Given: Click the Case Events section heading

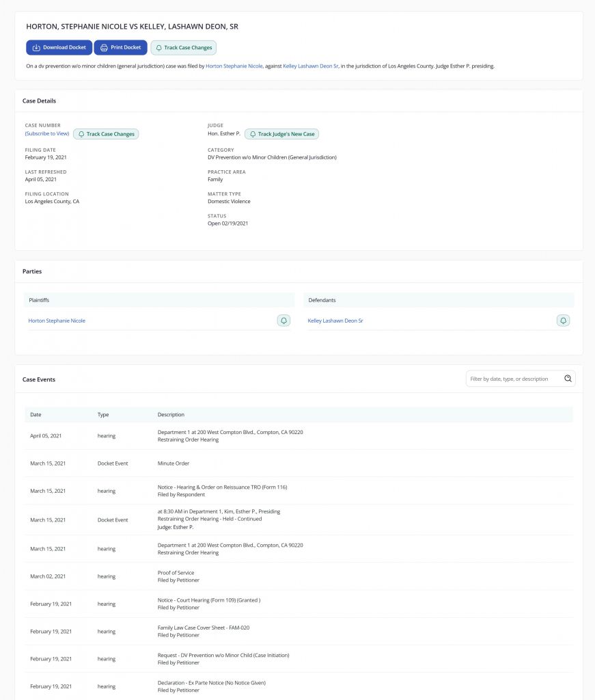Looking at the screenshot, I should (39, 379).
